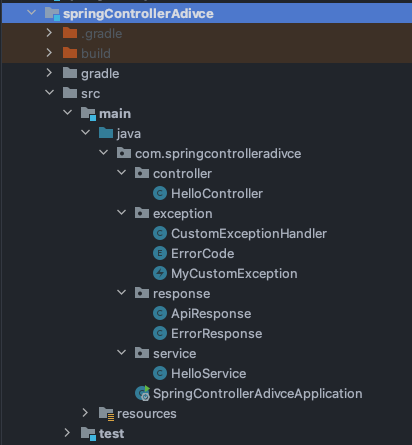
Task: Click the orange build folder icon
Action: coord(70,53)
